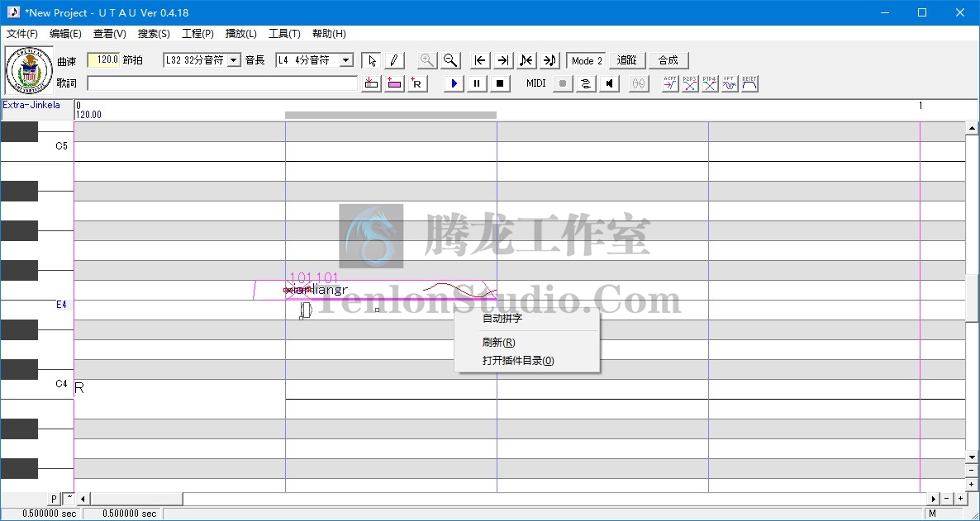Pause playback
Image resolution: width=980 pixels, height=521 pixels.
click(477, 83)
